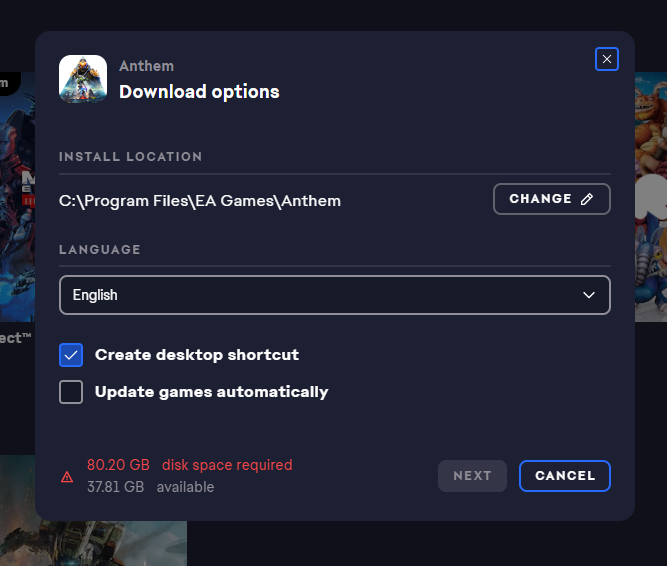This screenshot has width=667, height=566.
Task: Click the Mass Effect cover art behind dialog
Action: pyautogui.click(x=17, y=197)
